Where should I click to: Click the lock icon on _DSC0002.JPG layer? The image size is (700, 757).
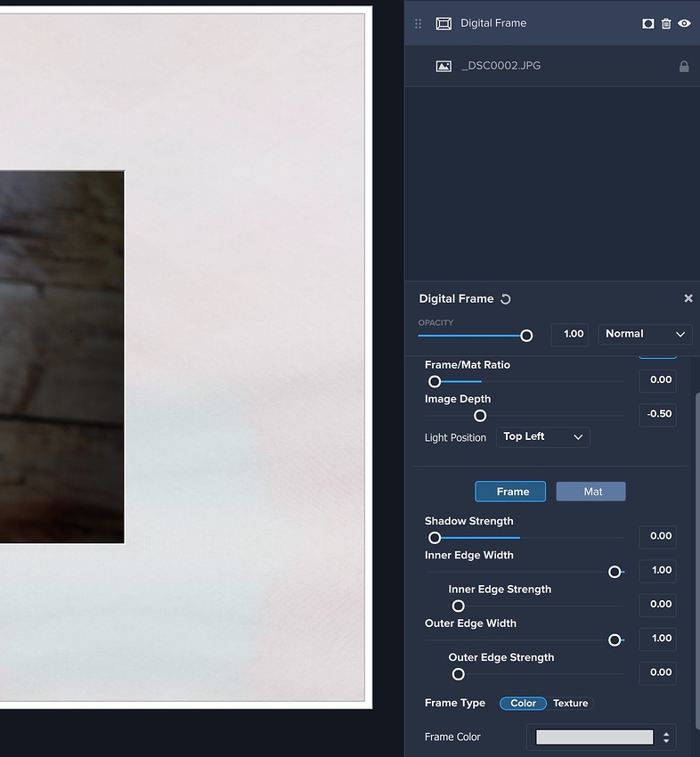(684, 67)
